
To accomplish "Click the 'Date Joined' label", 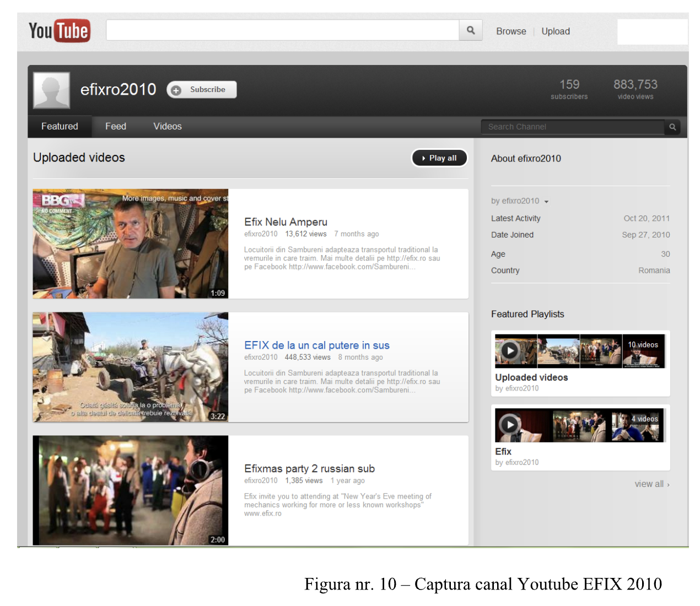I will point(513,235).
